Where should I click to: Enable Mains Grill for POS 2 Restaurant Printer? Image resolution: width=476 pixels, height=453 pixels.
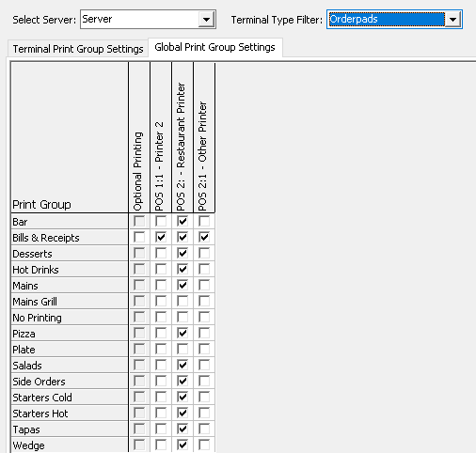point(182,301)
